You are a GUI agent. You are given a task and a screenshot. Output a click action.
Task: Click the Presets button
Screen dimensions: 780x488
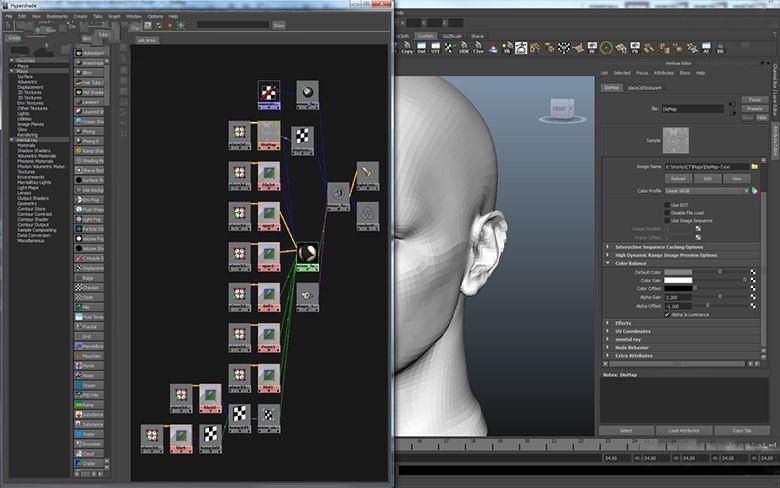tap(755, 108)
